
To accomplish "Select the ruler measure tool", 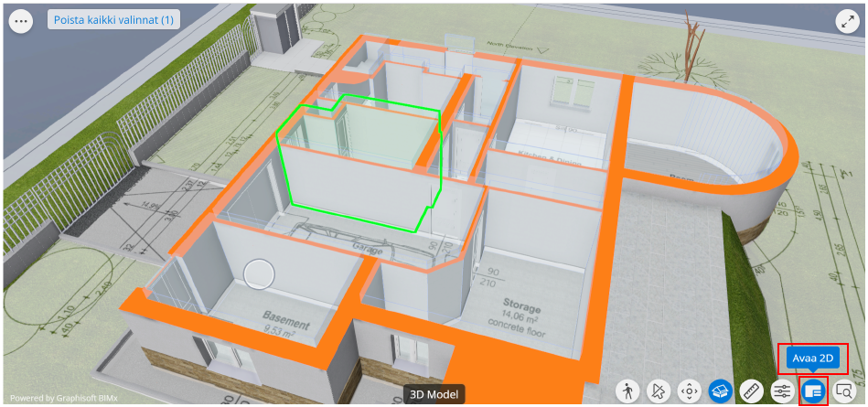I will pos(752,391).
